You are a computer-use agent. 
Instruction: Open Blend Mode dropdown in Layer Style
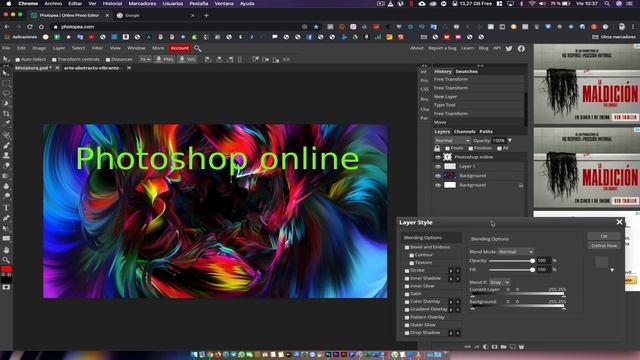(516, 252)
